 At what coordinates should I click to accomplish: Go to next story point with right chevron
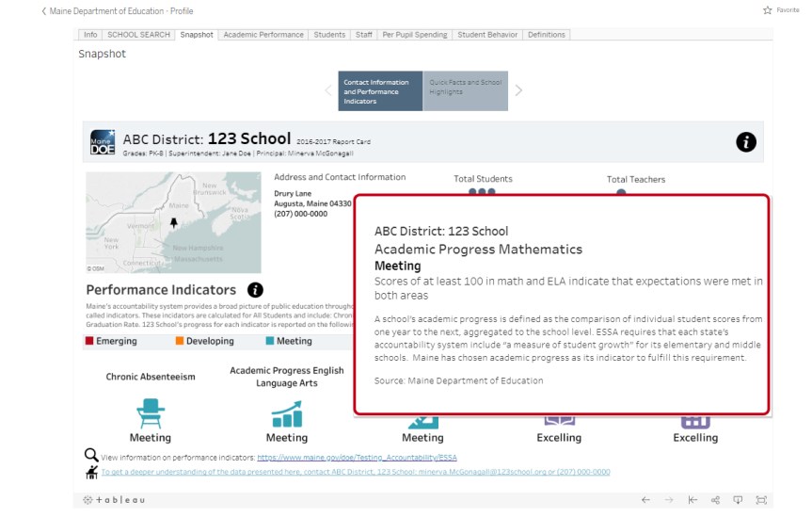click(518, 91)
